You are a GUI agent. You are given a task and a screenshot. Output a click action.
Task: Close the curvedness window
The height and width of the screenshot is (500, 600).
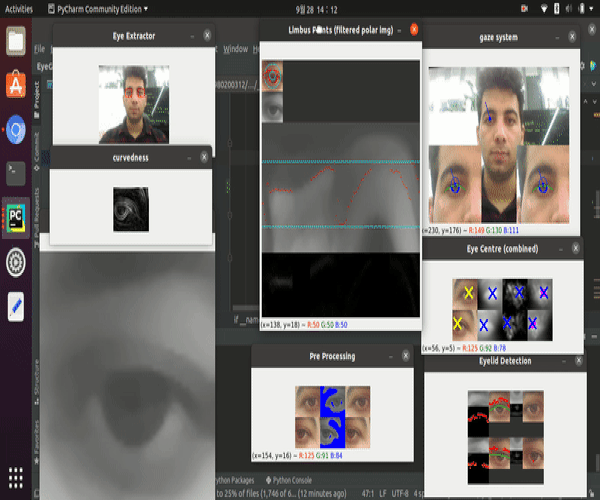point(204,157)
